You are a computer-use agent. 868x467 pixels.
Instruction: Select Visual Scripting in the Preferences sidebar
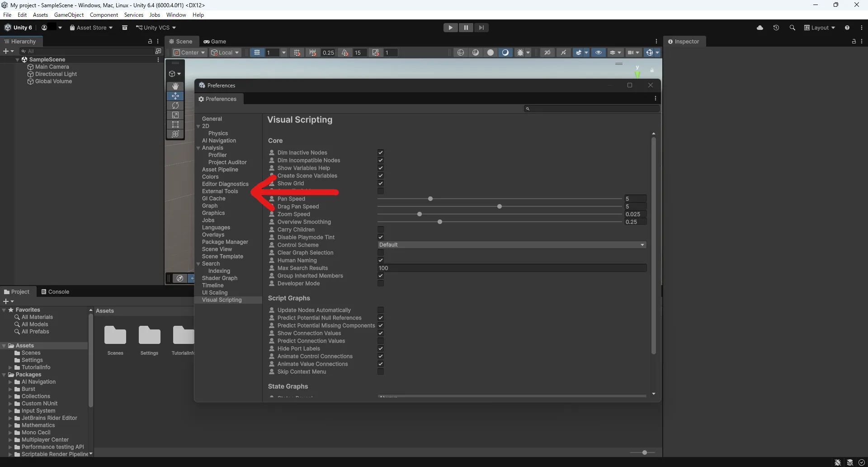click(222, 300)
